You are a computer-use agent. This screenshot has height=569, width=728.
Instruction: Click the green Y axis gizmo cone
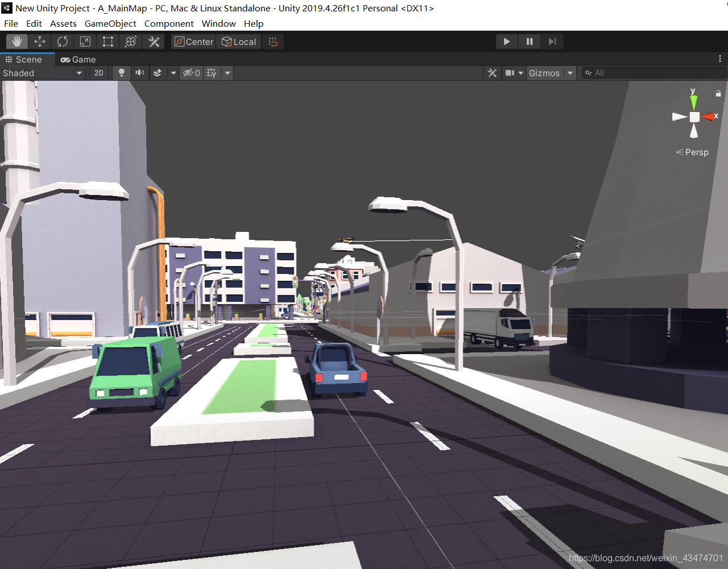[x=694, y=101]
